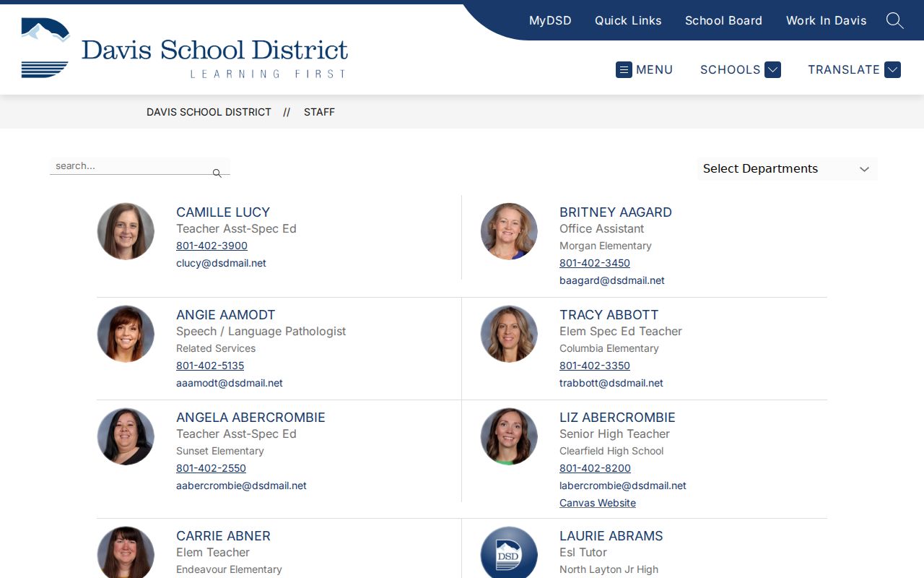
Task: Click Tracy Abbott's profile photo
Action: [509, 334]
